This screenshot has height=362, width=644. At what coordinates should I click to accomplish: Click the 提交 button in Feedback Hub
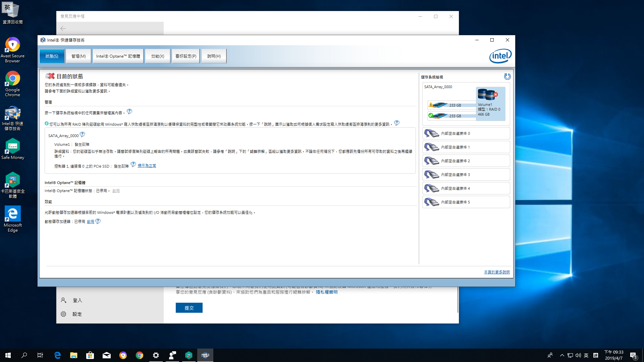coord(189,308)
